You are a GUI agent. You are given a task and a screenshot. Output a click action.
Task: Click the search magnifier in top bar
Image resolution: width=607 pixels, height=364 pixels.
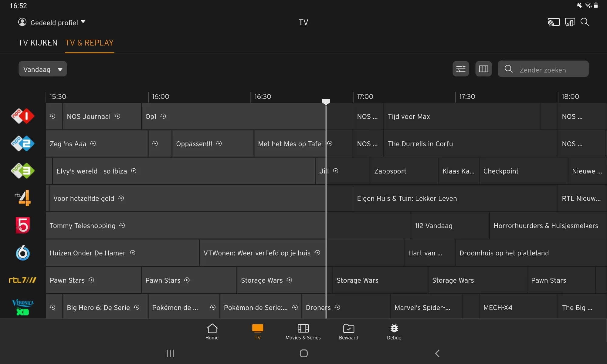(585, 22)
